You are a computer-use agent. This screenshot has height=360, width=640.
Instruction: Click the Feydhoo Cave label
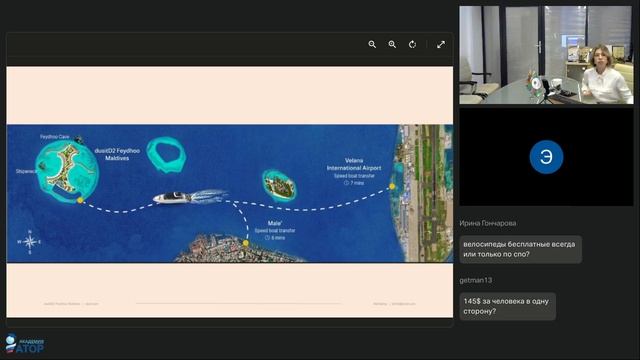coord(54,137)
